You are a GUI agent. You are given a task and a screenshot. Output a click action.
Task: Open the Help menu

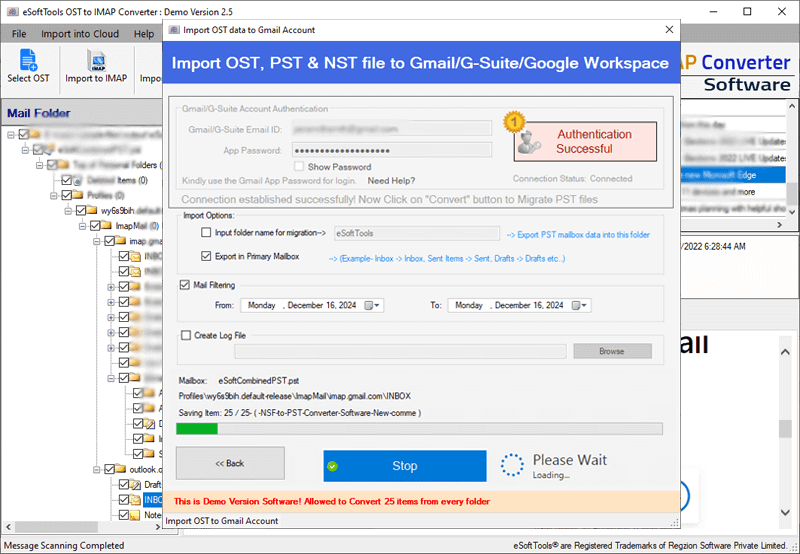pos(144,34)
